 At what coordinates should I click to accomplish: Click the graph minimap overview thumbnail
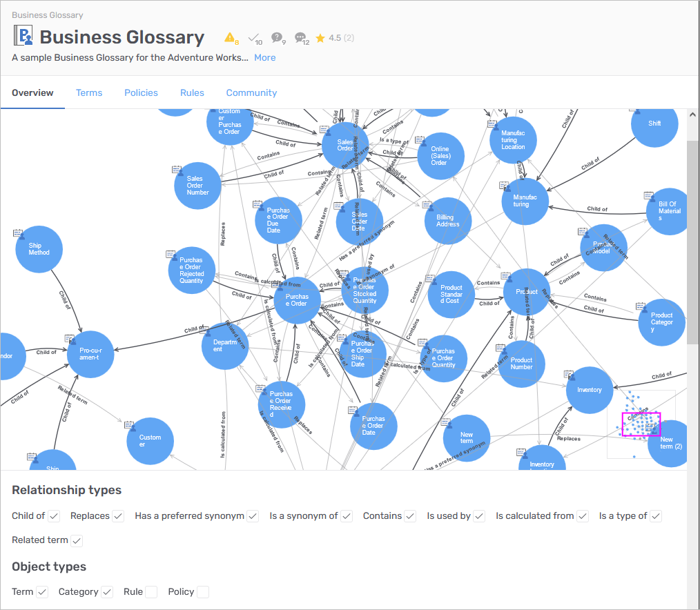641,424
